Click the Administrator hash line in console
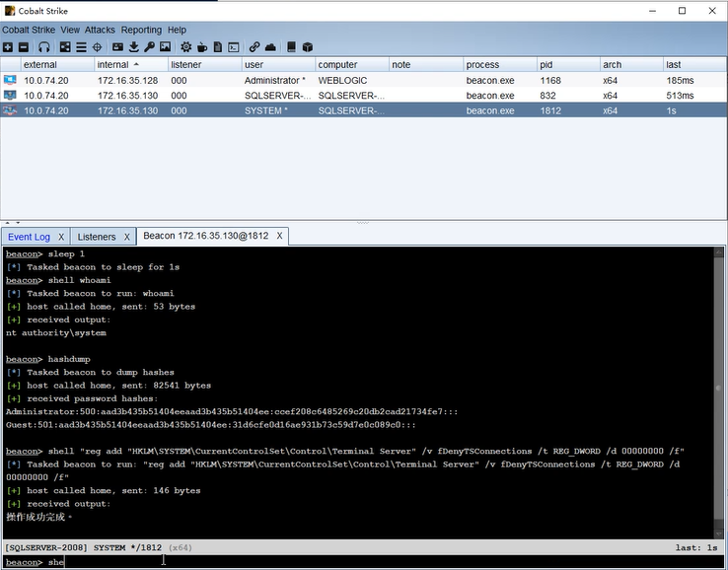Viewport: 728px width, 570px height. point(232,411)
